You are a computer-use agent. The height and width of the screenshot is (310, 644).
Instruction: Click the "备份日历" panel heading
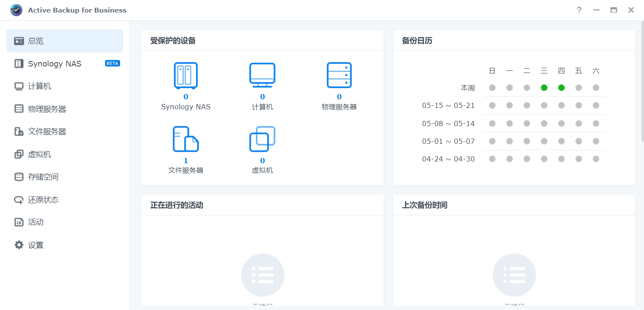(417, 41)
